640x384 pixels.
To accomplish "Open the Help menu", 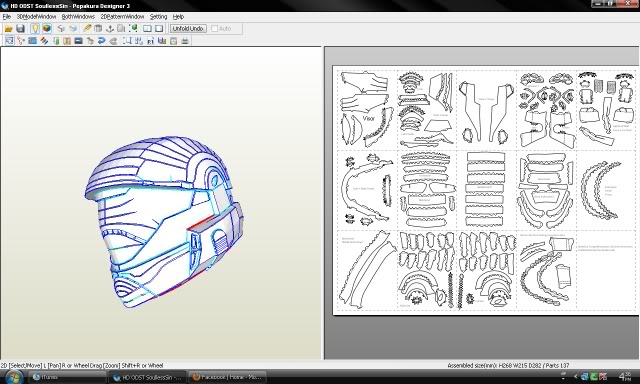I will point(178,17).
